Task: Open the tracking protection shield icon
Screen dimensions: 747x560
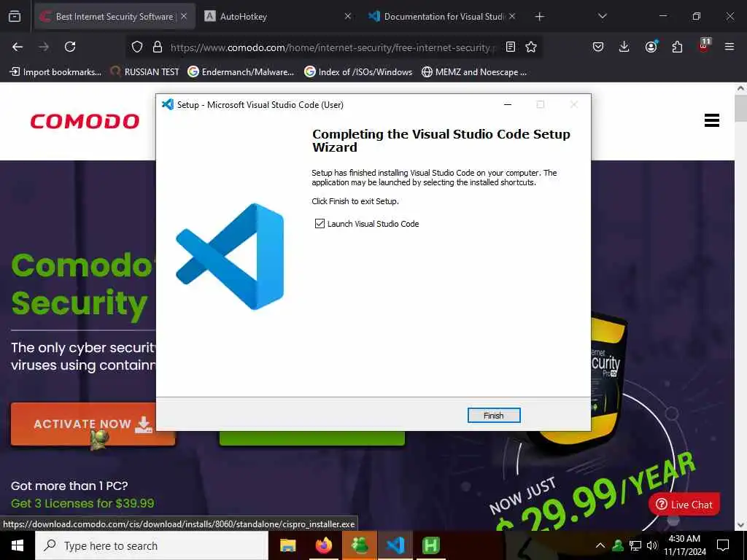Action: coord(137,47)
